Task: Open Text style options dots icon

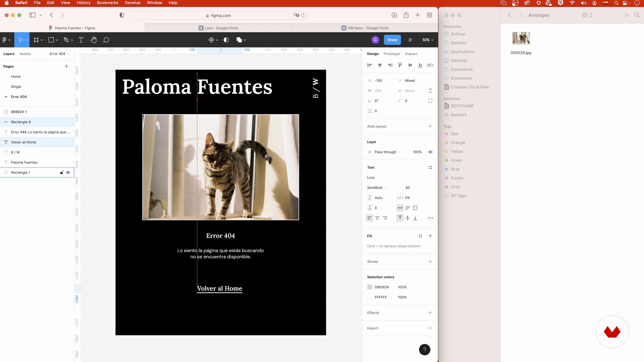Action: [430, 168]
